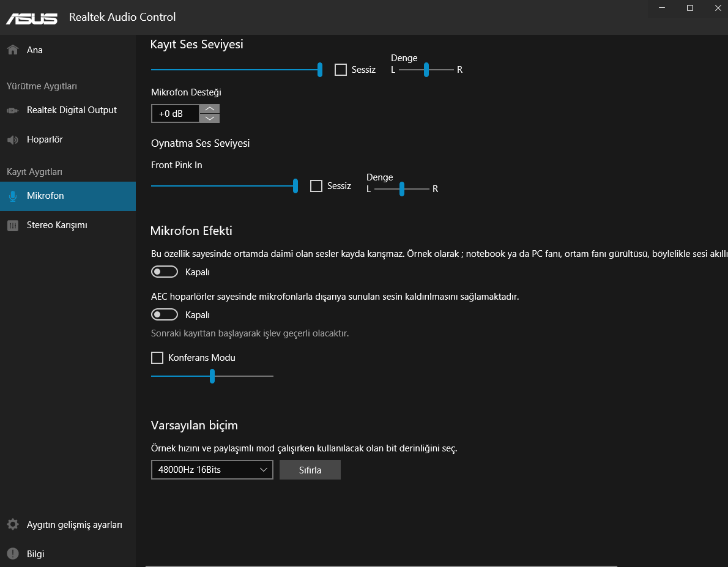728x567 pixels.
Task: Click the Hoparlör speaker icon
Action: point(12,140)
